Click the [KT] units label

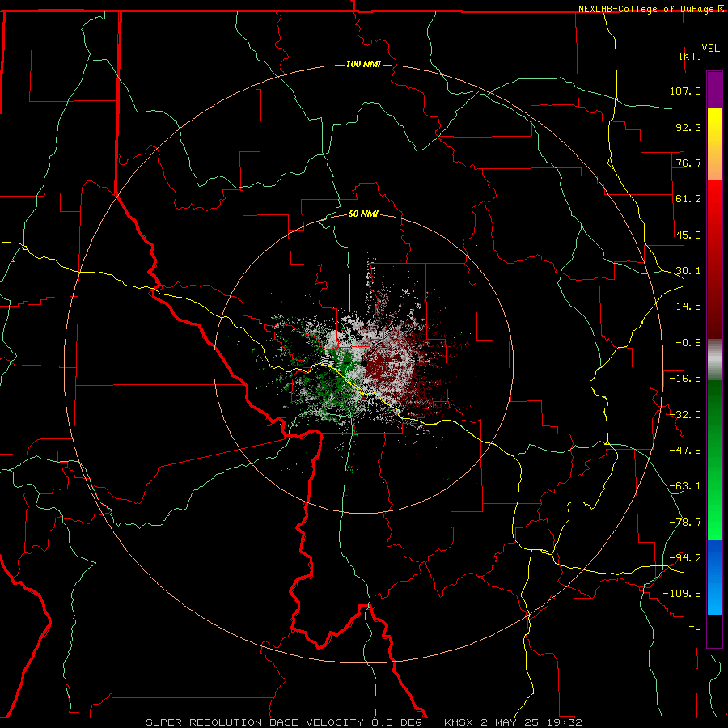[690, 56]
